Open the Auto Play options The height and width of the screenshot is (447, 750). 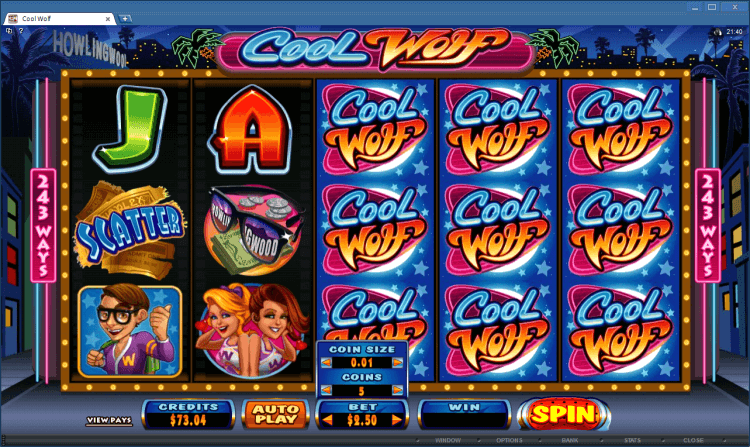pyautogui.click(x=276, y=414)
